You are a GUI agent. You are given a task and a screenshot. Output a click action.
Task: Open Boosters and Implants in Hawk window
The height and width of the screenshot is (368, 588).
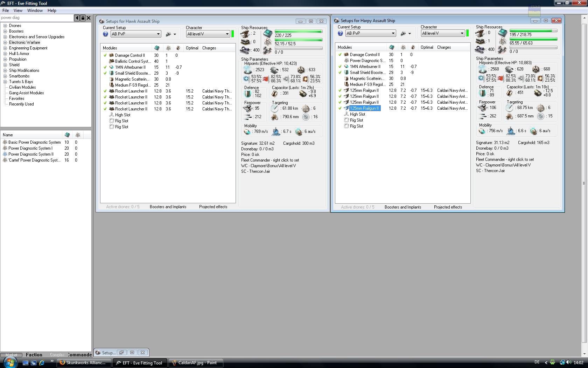(x=168, y=207)
